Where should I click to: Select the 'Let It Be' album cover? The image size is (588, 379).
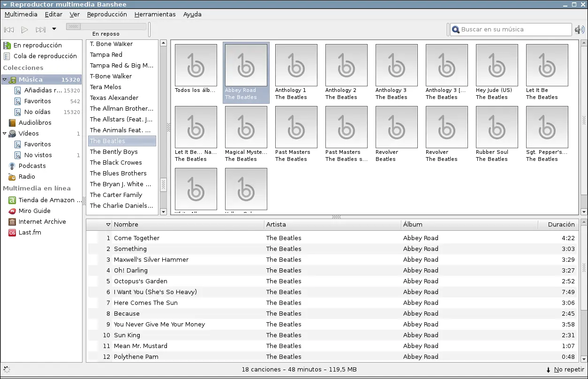tap(547, 65)
